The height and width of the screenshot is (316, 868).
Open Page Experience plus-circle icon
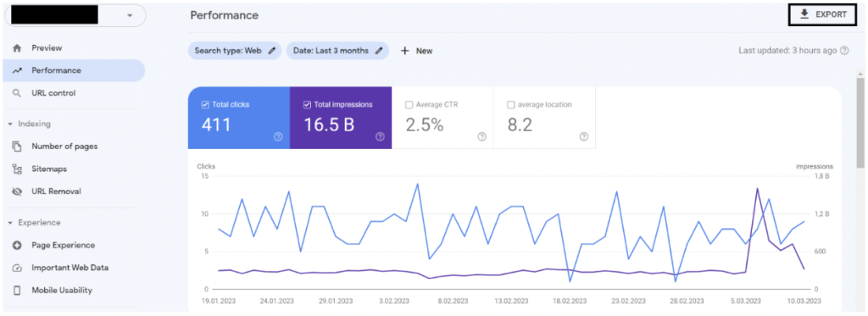[x=17, y=245]
